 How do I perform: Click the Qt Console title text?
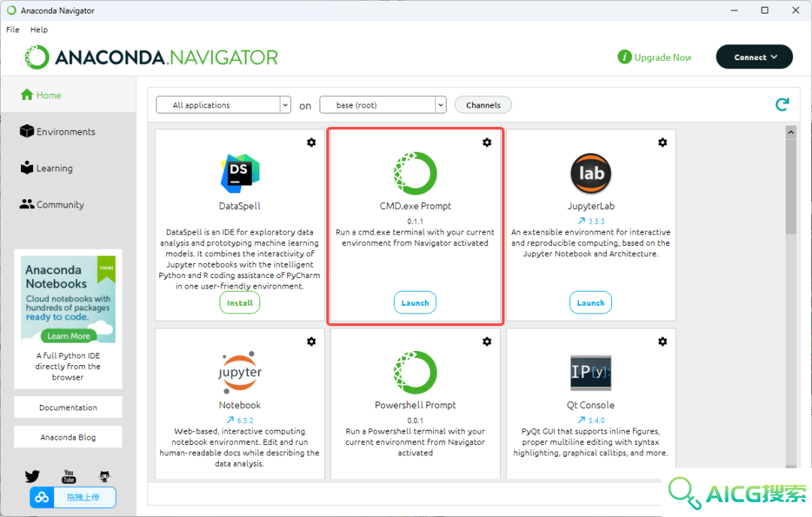(x=591, y=405)
